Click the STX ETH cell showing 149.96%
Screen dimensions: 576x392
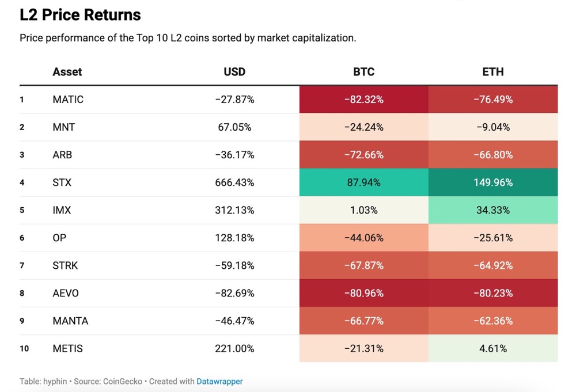coord(493,182)
